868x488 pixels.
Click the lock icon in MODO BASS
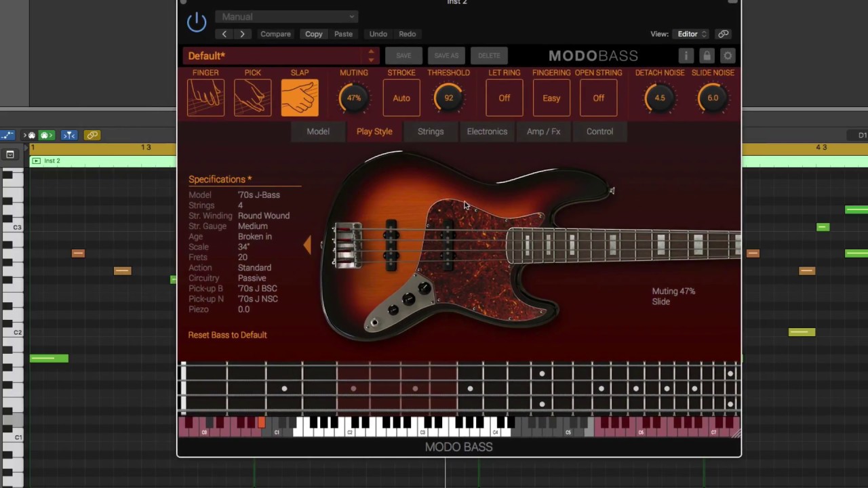(x=707, y=56)
